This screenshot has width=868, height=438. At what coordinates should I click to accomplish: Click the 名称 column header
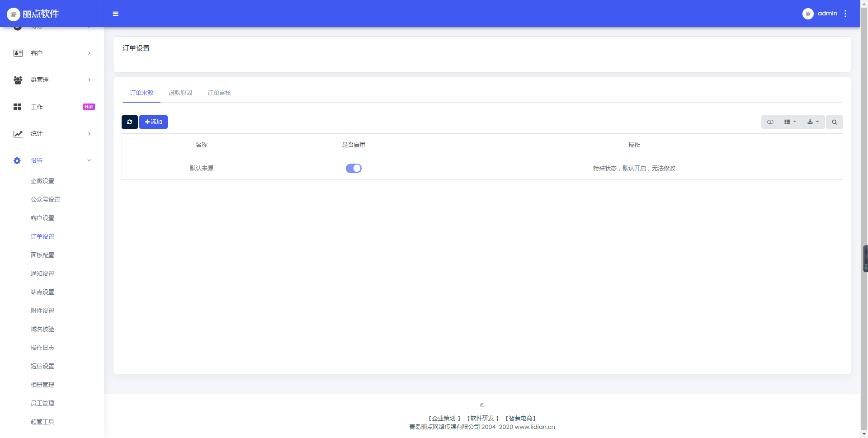[x=202, y=145]
